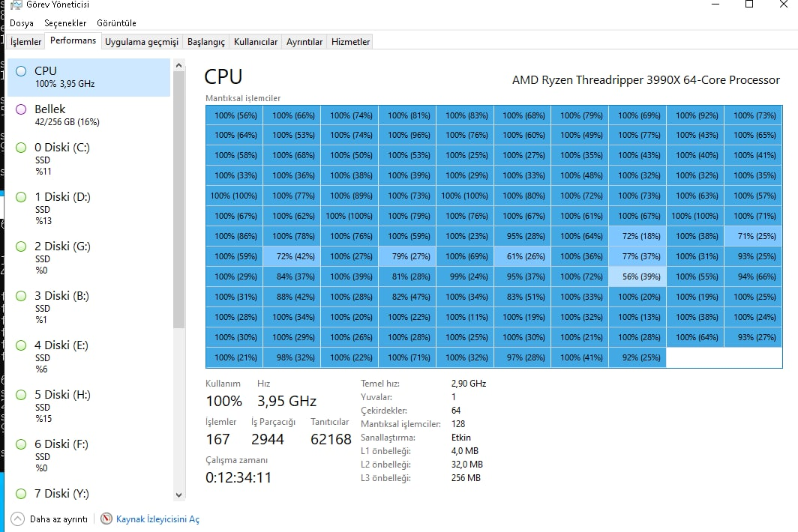This screenshot has width=798, height=532.
Task: Select the 2 Diski (G:) sidebar graph icon
Action: coord(20,247)
